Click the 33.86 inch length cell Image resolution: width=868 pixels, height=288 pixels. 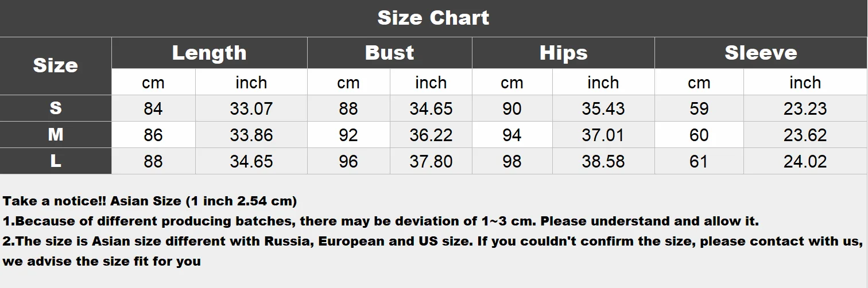pos(251,135)
